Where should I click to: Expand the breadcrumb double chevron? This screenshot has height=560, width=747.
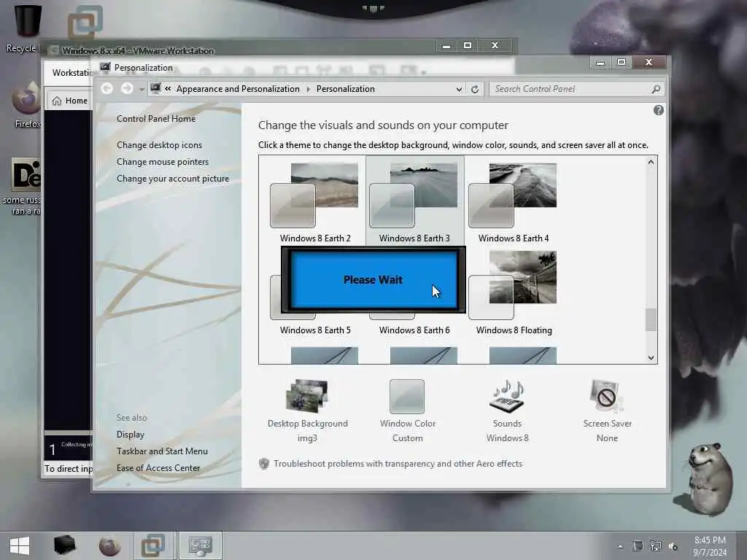(168, 88)
